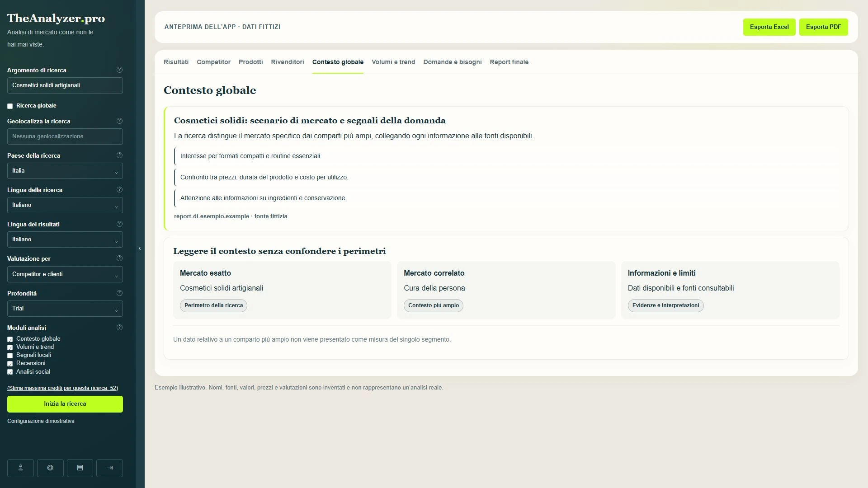Go to the Volumi e trend tab

tap(393, 62)
